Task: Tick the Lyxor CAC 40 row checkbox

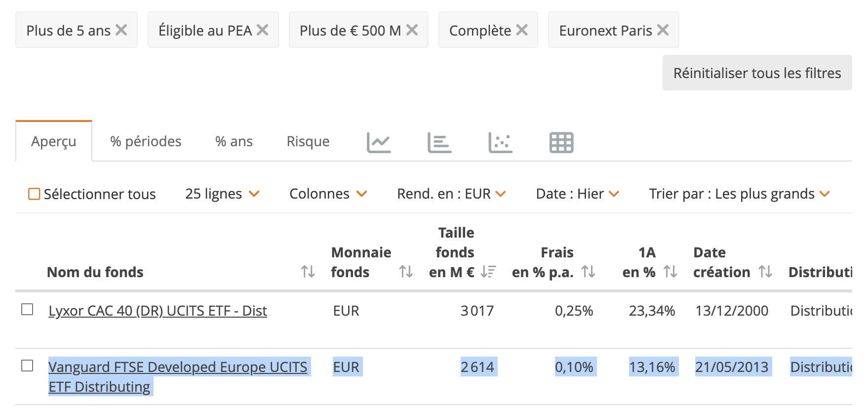Action: coord(27,310)
